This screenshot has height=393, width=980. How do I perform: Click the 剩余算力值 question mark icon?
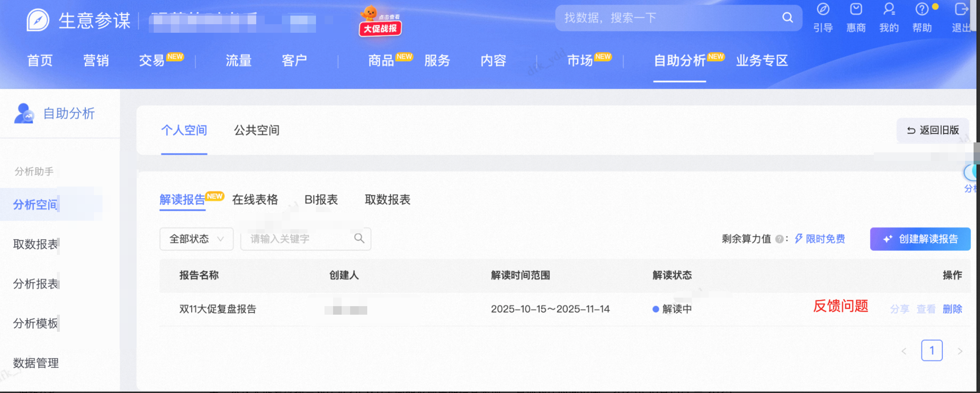click(779, 239)
